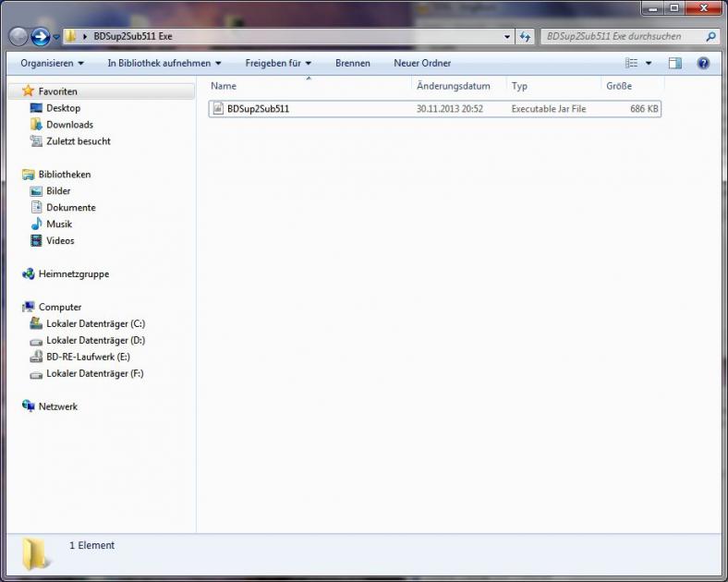Expand the Organisieren dropdown menu
This screenshot has height=582, width=728.
click(52, 63)
